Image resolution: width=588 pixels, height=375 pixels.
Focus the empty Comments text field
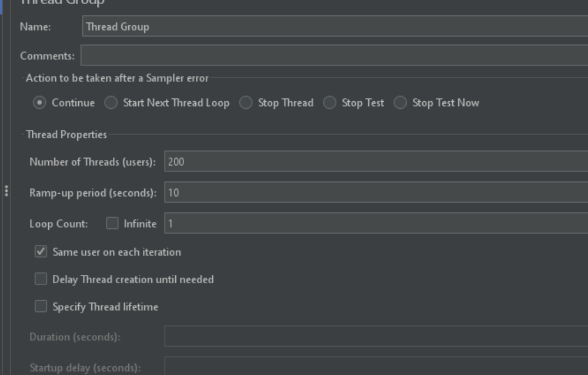(x=335, y=55)
